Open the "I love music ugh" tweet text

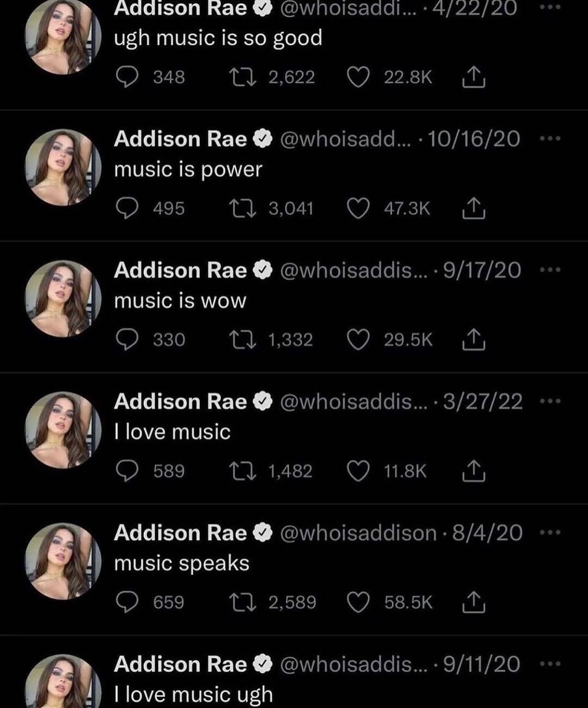tap(193, 695)
